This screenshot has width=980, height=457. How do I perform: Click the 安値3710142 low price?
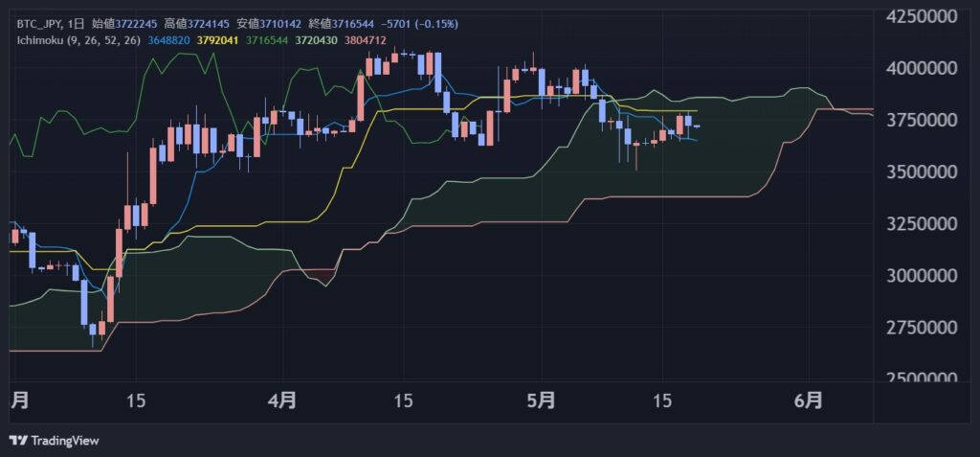tap(269, 24)
